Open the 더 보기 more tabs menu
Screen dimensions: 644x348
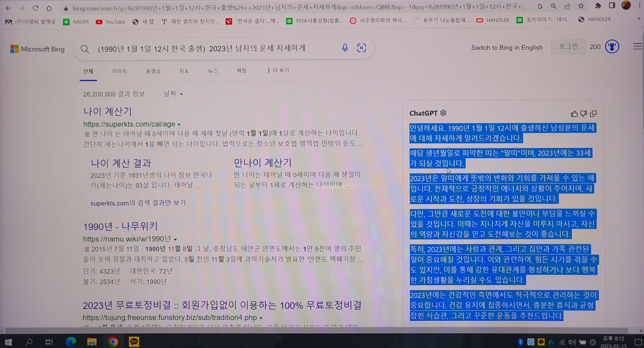(278, 71)
